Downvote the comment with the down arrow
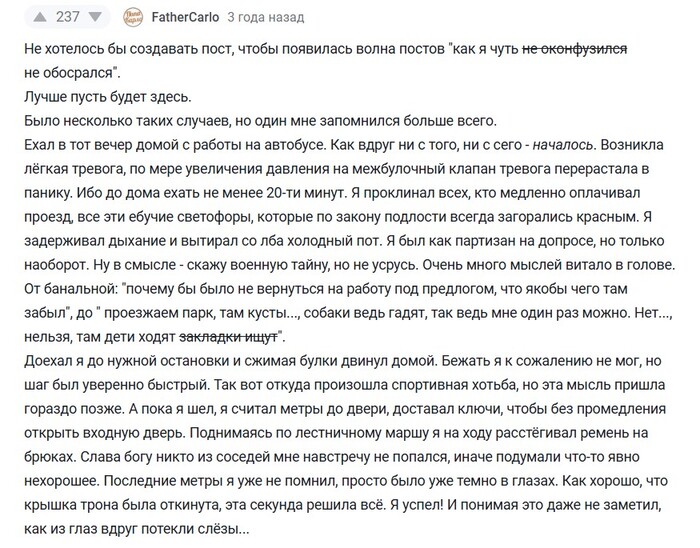The image size is (700, 548). (x=94, y=17)
